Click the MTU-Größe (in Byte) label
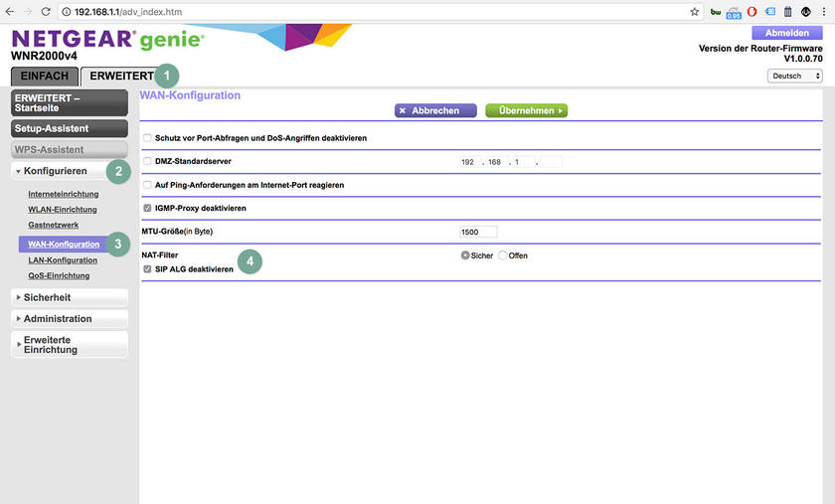Image resolution: width=835 pixels, height=504 pixels. click(x=177, y=232)
